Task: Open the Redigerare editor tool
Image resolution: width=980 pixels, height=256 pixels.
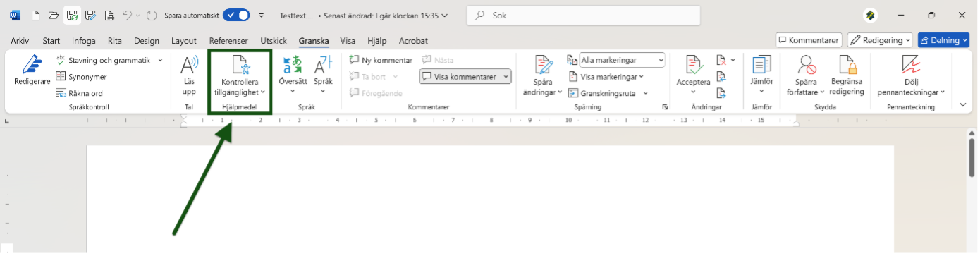Action: pos(32,71)
